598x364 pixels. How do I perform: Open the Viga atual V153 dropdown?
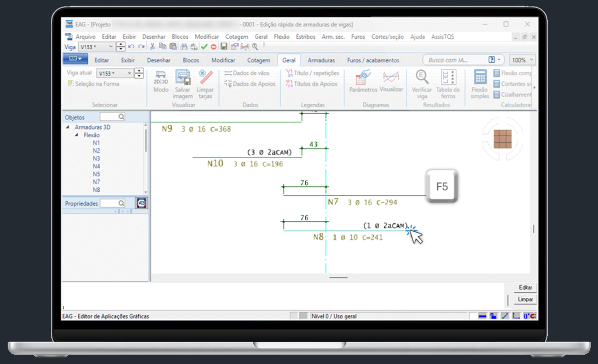pos(129,73)
